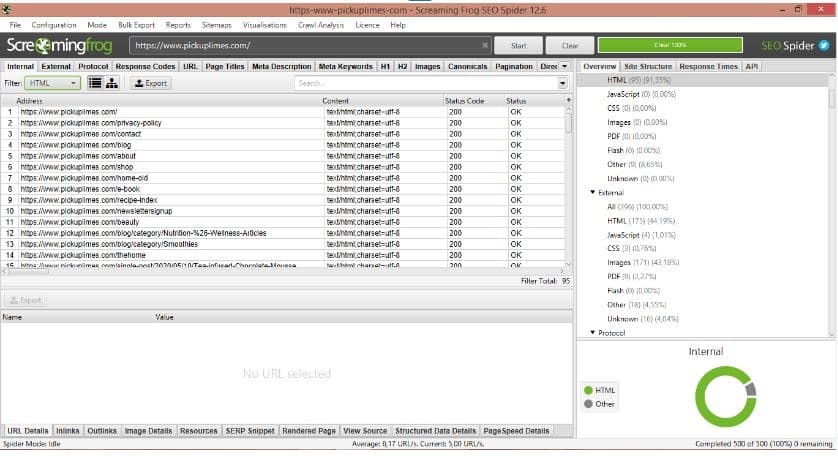Open the Response Times tab
This screenshot has height=456, width=838.
(709, 66)
